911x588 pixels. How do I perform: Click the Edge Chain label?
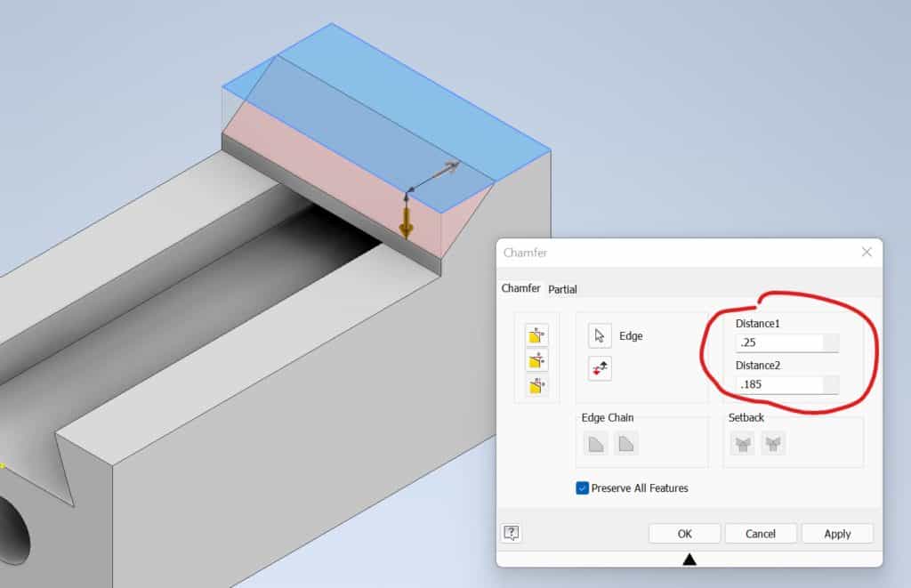pos(607,417)
